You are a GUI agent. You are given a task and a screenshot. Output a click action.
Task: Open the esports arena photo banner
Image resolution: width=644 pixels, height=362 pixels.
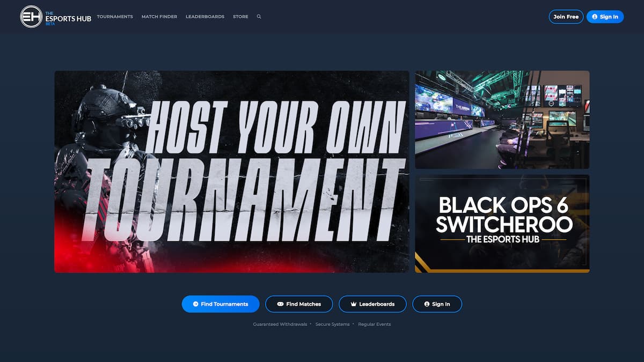pyautogui.click(x=502, y=120)
